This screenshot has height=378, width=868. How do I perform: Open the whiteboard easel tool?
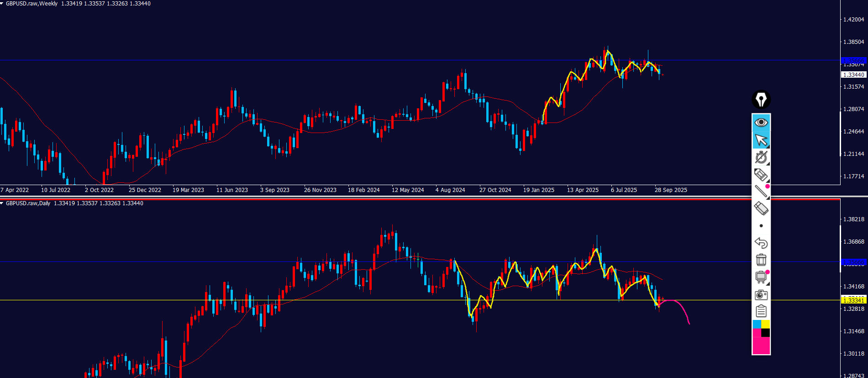tap(761, 277)
